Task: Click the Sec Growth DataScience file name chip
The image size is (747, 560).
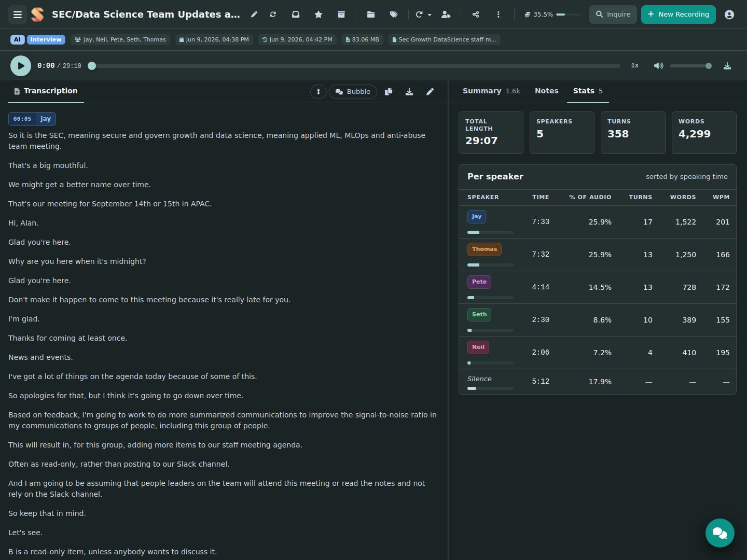Action: pyautogui.click(x=445, y=39)
